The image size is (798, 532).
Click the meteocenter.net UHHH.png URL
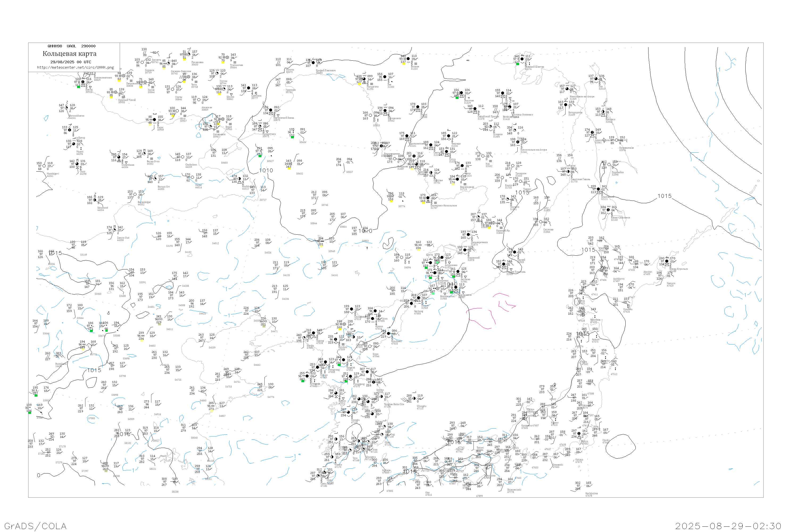[x=75, y=67]
